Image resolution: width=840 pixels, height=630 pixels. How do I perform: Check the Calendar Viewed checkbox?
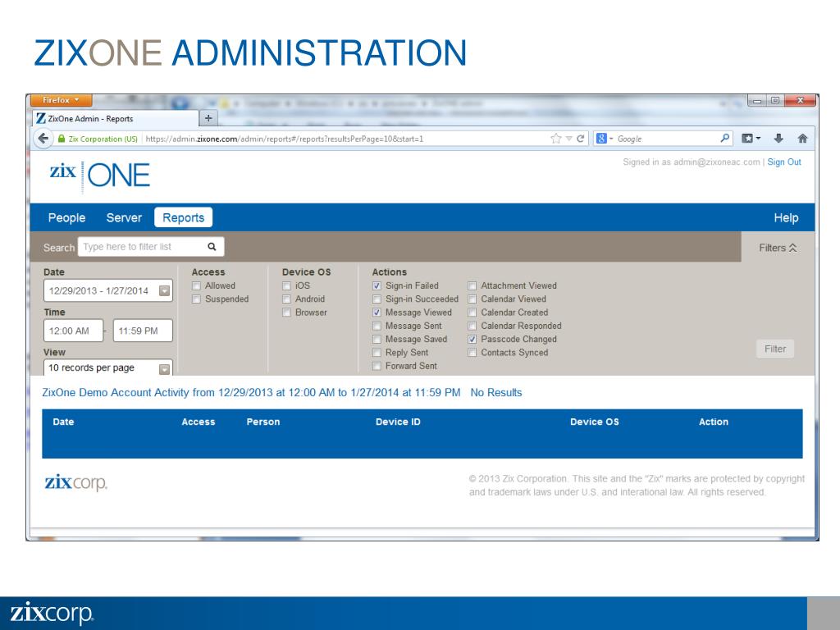coord(472,299)
